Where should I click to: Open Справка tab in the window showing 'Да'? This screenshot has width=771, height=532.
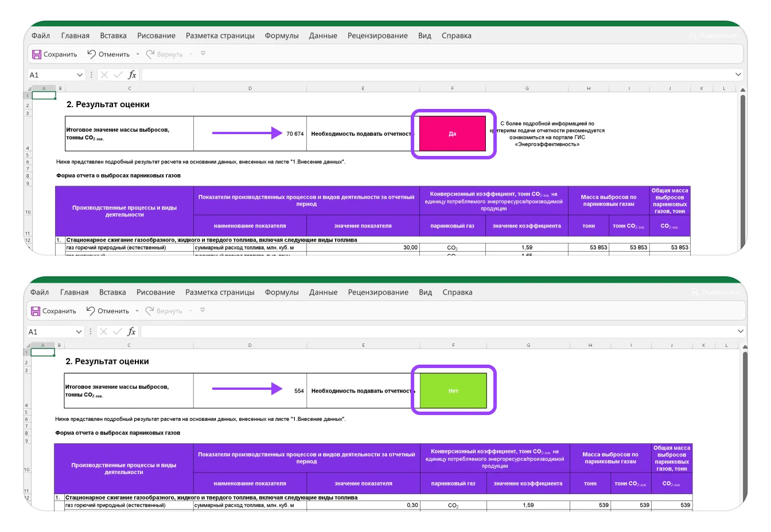457,36
